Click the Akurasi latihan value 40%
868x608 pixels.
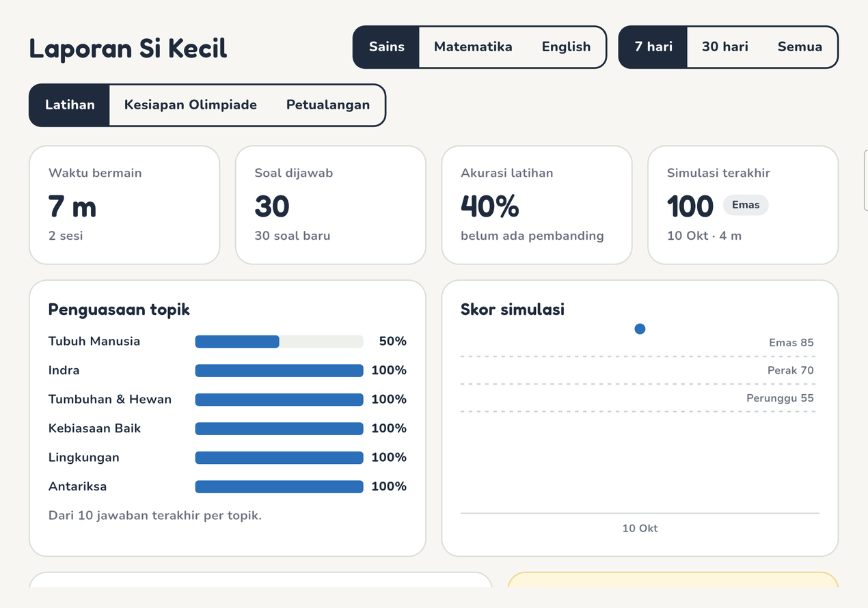click(490, 206)
